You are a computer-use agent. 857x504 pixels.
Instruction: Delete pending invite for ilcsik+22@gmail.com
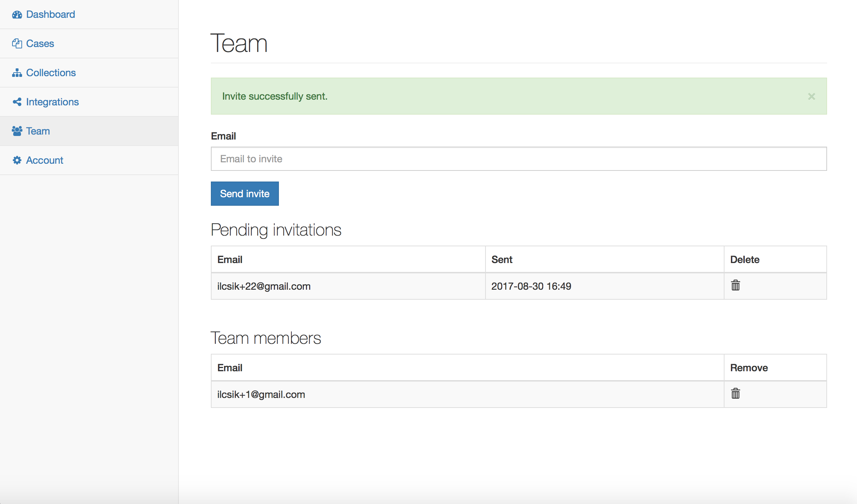735,285
